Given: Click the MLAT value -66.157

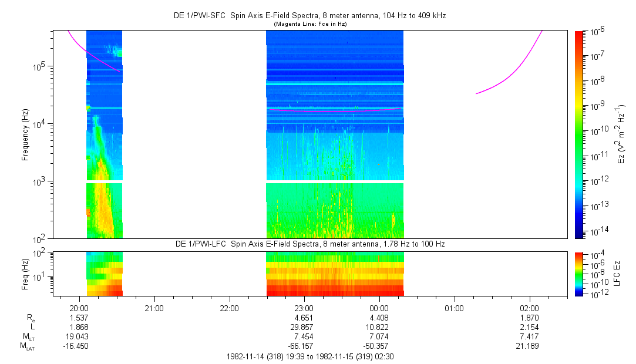Looking at the screenshot, I should [x=304, y=346].
